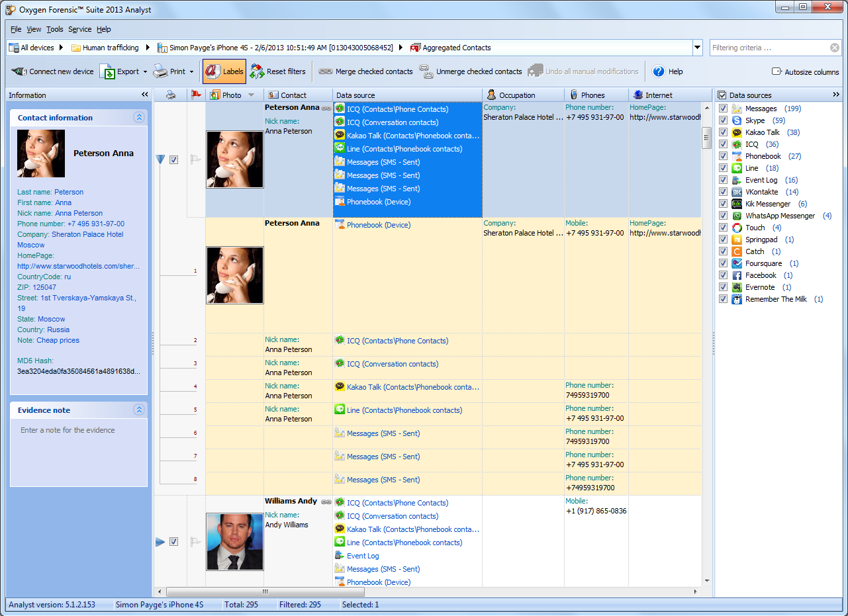Open the View menu

(x=34, y=29)
